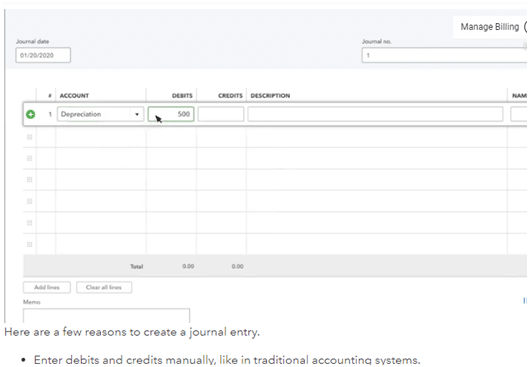Image resolution: width=529 pixels, height=367 pixels.
Task: Click the Journal no. field
Action: (444, 55)
